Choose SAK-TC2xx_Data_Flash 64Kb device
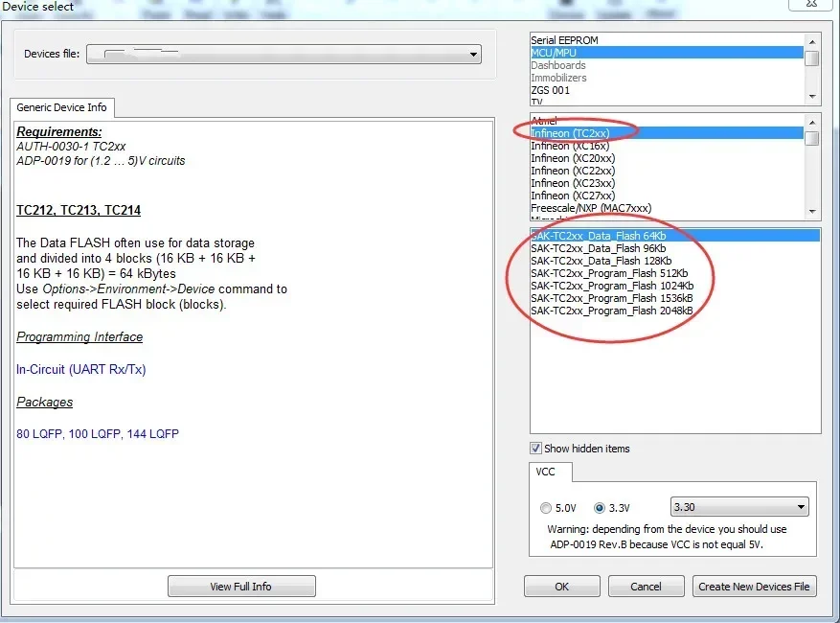The height and width of the screenshot is (623, 840). [675, 236]
